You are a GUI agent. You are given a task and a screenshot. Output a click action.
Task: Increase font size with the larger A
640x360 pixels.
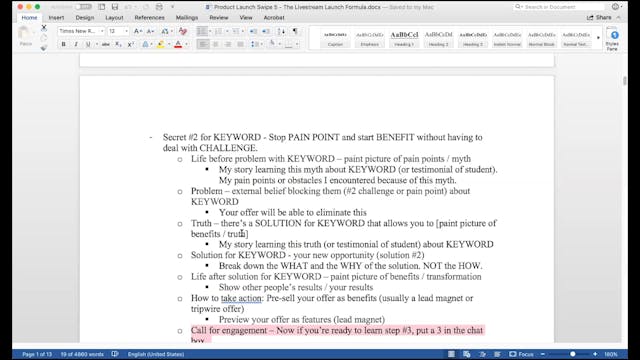[x=138, y=31]
